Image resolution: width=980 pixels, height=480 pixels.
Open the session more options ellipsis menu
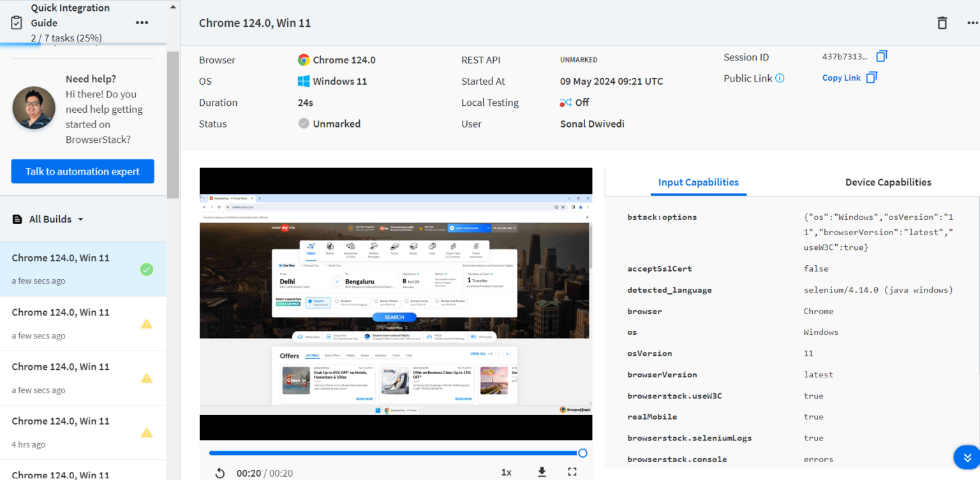[972, 23]
